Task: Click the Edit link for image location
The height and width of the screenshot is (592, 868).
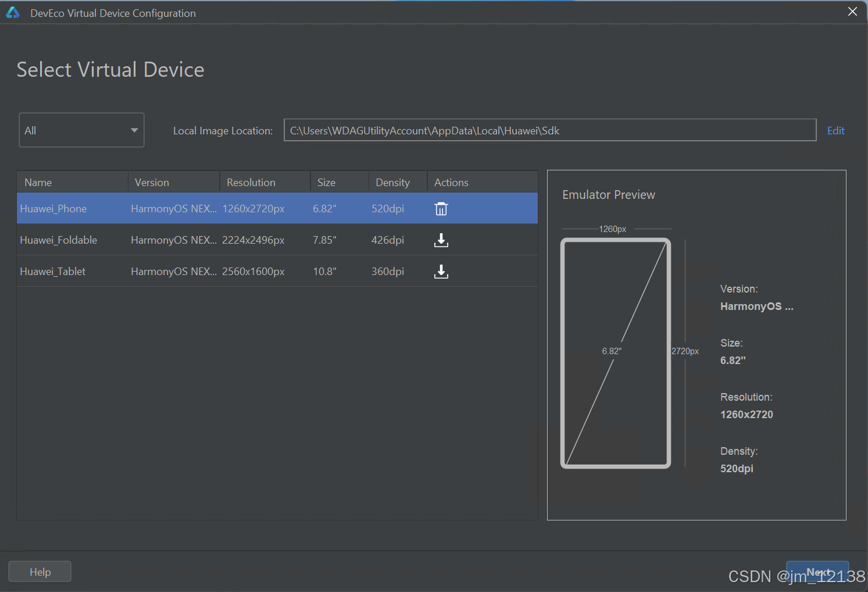Action: coord(835,131)
